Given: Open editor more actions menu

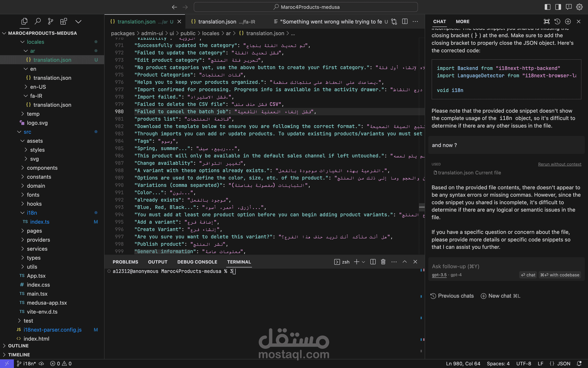Looking at the screenshot, I should 415,22.
